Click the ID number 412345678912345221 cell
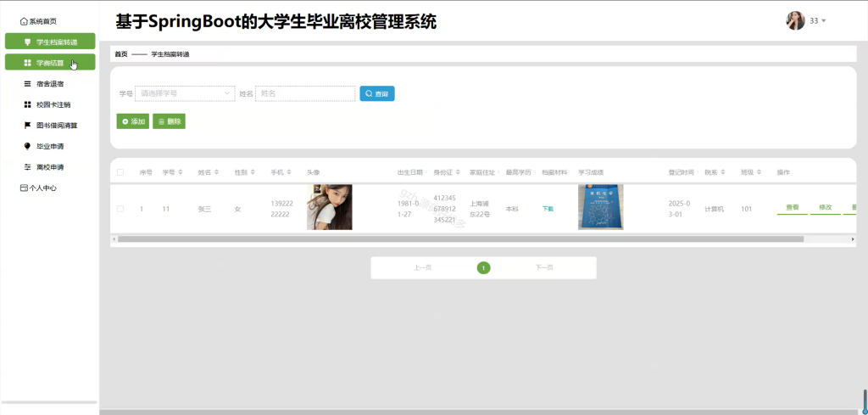 pyautogui.click(x=444, y=209)
